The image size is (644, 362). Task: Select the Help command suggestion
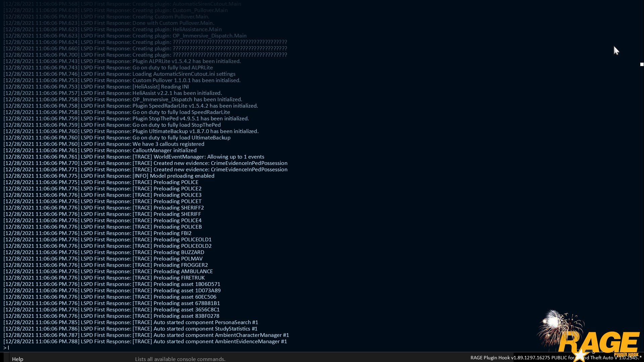click(x=17, y=359)
